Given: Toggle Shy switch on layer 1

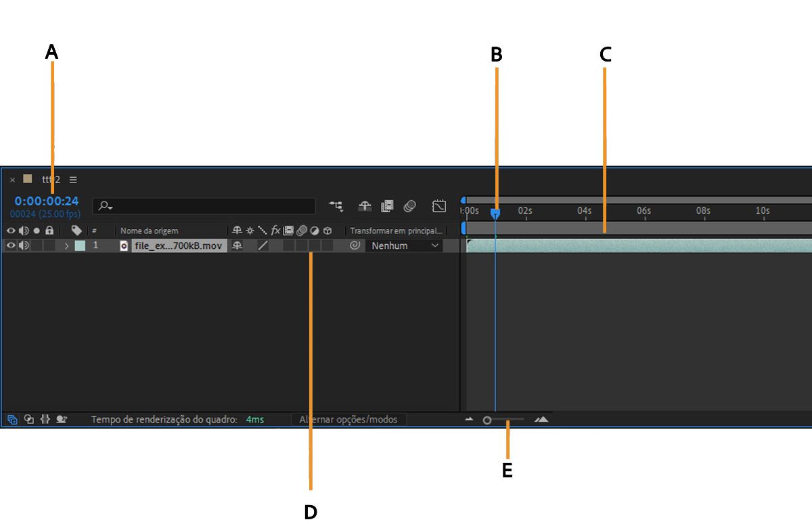Looking at the screenshot, I should click(x=237, y=245).
